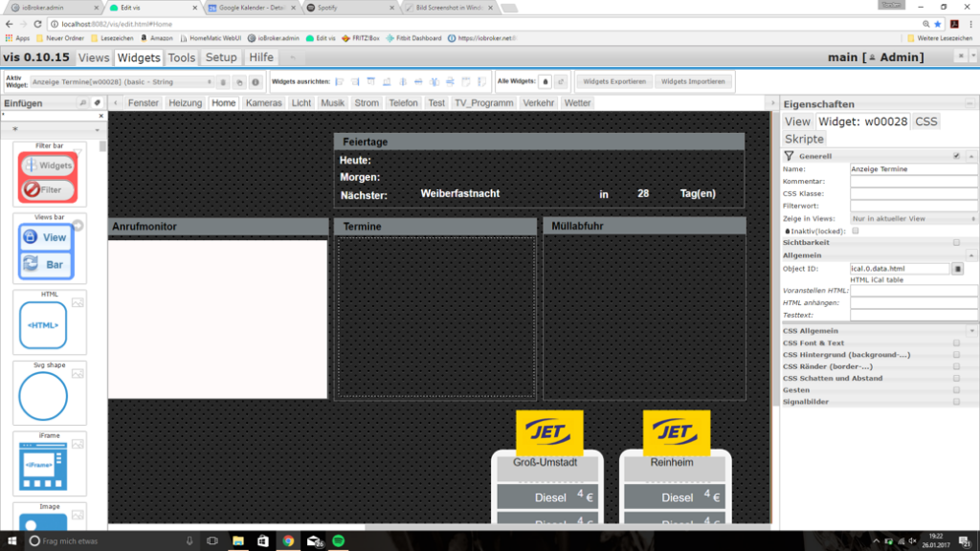Enable CSS Font & Text checkbox
The image size is (980, 551).
(956, 343)
